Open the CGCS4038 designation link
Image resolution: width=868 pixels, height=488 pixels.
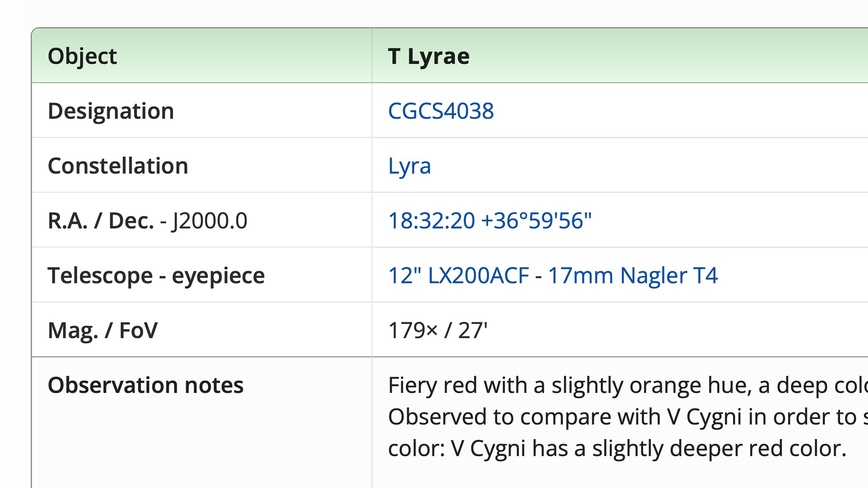point(441,111)
